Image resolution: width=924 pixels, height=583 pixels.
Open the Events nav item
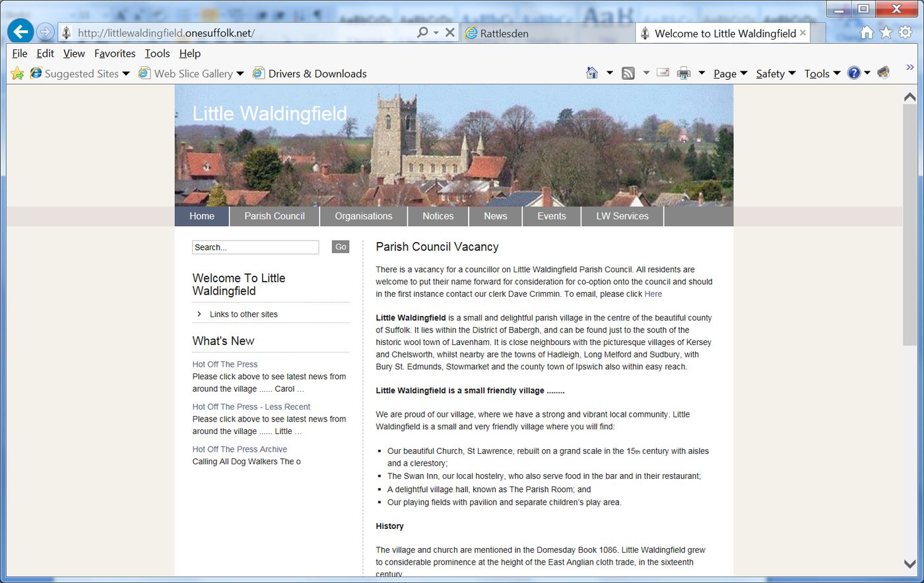pyautogui.click(x=552, y=216)
